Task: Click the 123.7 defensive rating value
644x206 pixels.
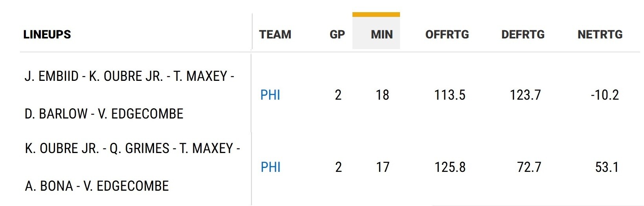Action: [x=525, y=95]
